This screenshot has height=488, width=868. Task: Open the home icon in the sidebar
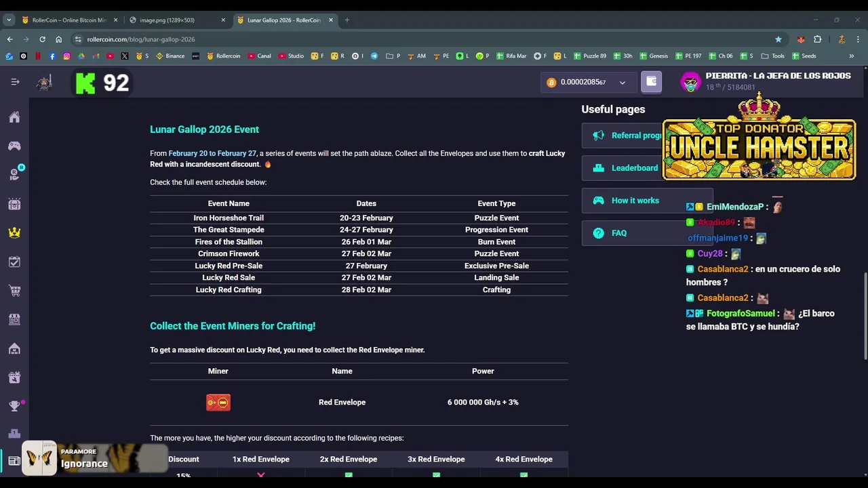point(14,117)
